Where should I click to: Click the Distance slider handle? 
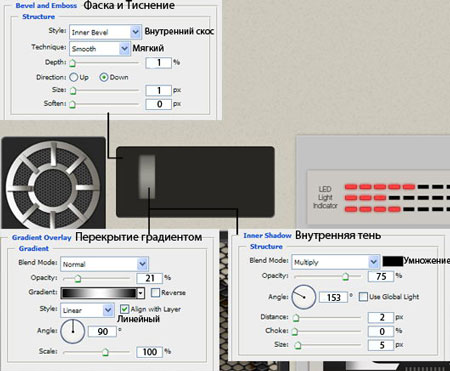(296, 318)
